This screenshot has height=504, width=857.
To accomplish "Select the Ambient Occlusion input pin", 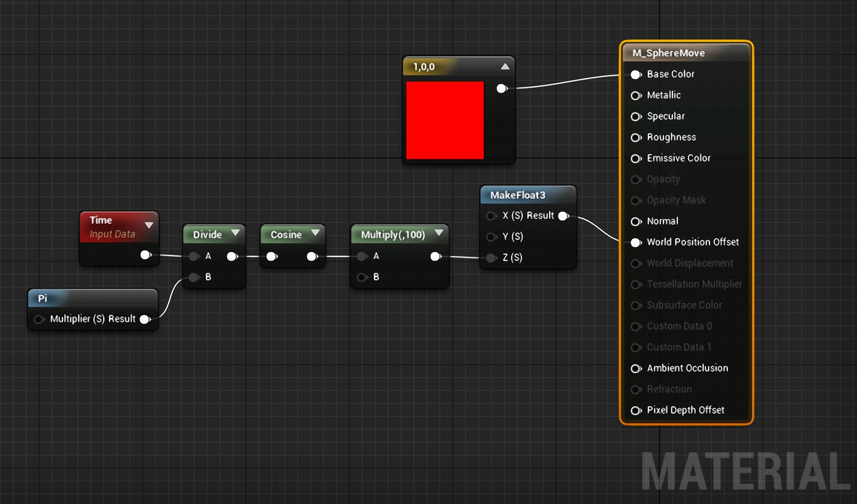I will point(634,368).
